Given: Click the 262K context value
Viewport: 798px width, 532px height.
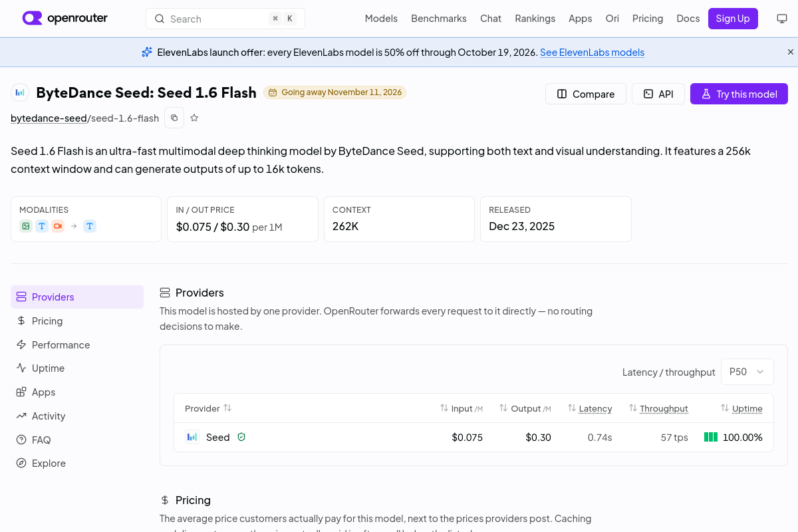Looking at the screenshot, I should point(346,226).
